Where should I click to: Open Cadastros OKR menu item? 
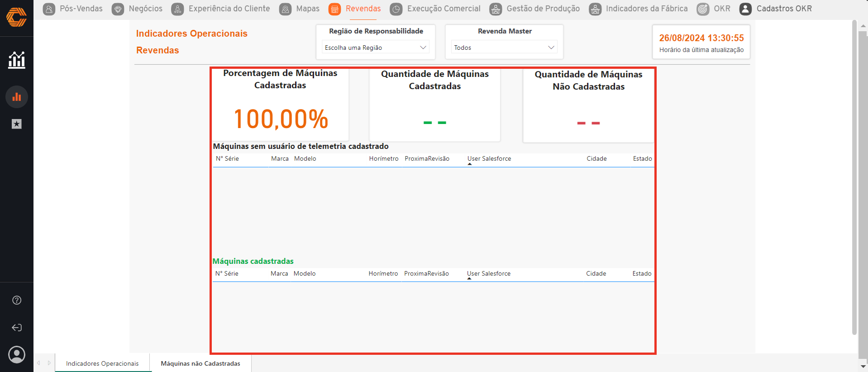click(784, 9)
